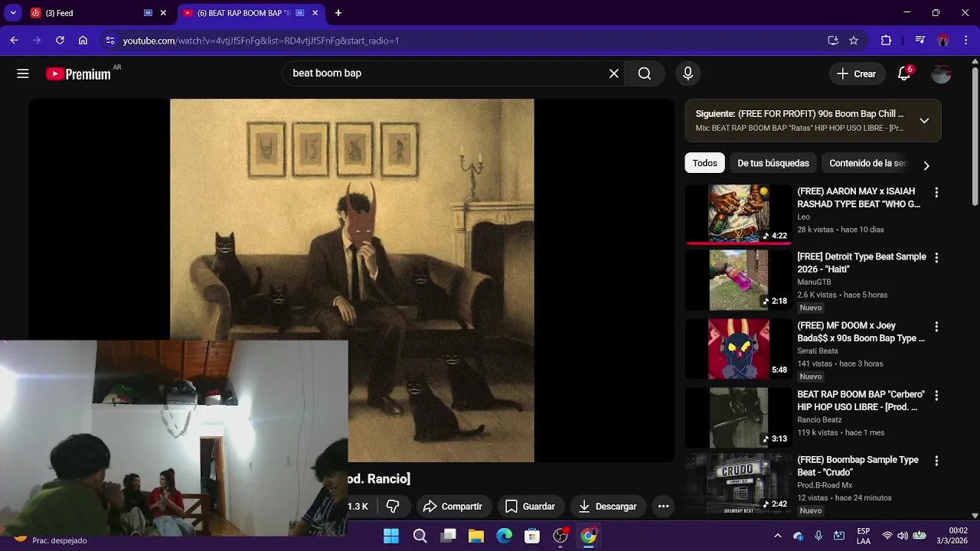Show more filter chips arrow
980x551 pixels.
(926, 165)
